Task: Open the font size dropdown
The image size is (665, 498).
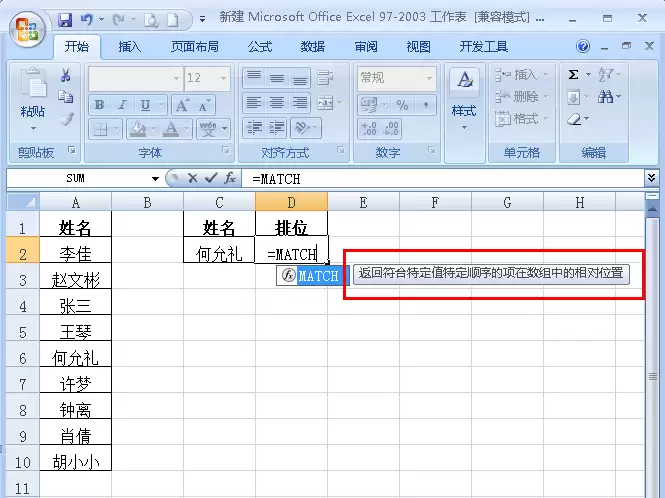Action: tap(223, 78)
